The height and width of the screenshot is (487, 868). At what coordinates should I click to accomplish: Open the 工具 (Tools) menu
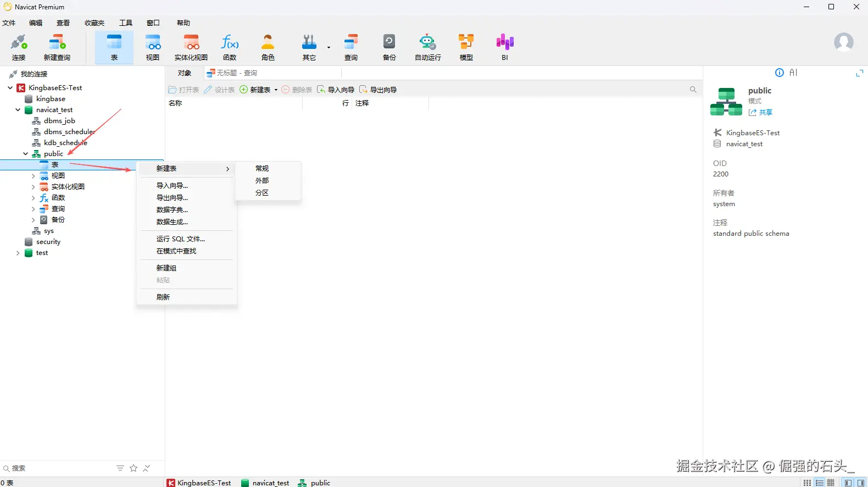click(x=126, y=23)
